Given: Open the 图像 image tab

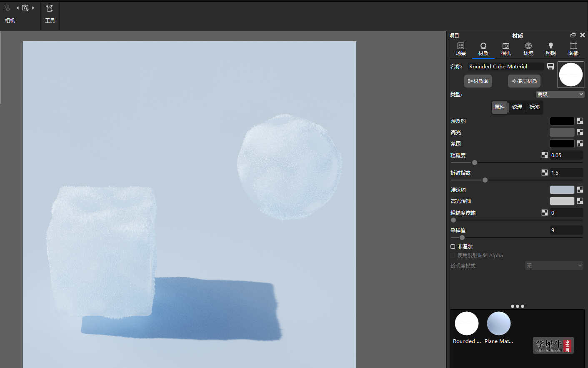Looking at the screenshot, I should 573,49.
